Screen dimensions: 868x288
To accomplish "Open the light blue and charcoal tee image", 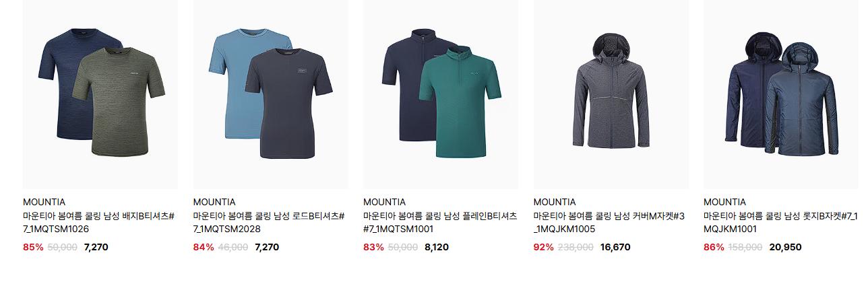I will point(271,94).
